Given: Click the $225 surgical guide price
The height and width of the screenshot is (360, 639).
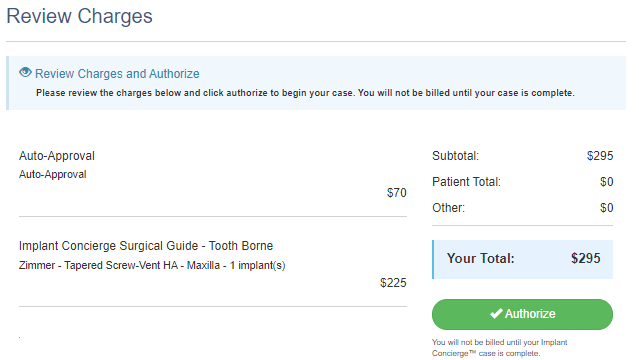Looking at the screenshot, I should (393, 283).
